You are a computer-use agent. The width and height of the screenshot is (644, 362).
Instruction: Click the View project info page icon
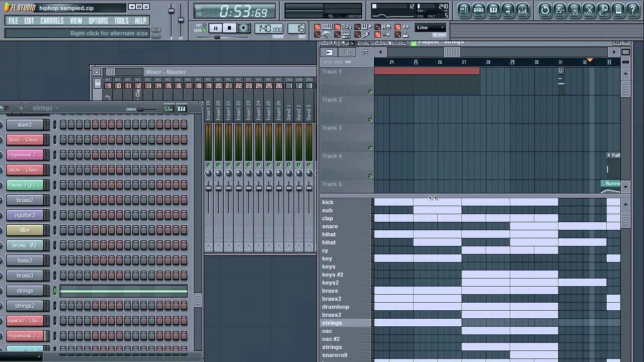pyautogui.click(x=618, y=10)
